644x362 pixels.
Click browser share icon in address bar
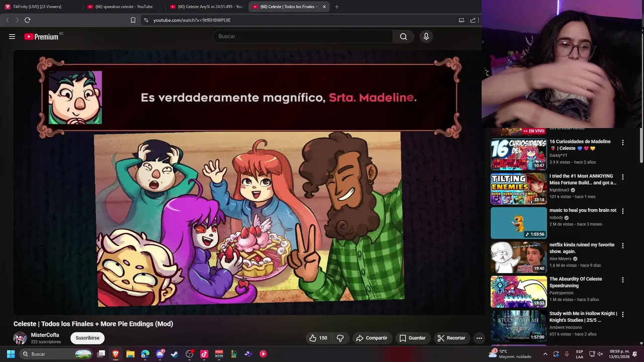(473, 20)
